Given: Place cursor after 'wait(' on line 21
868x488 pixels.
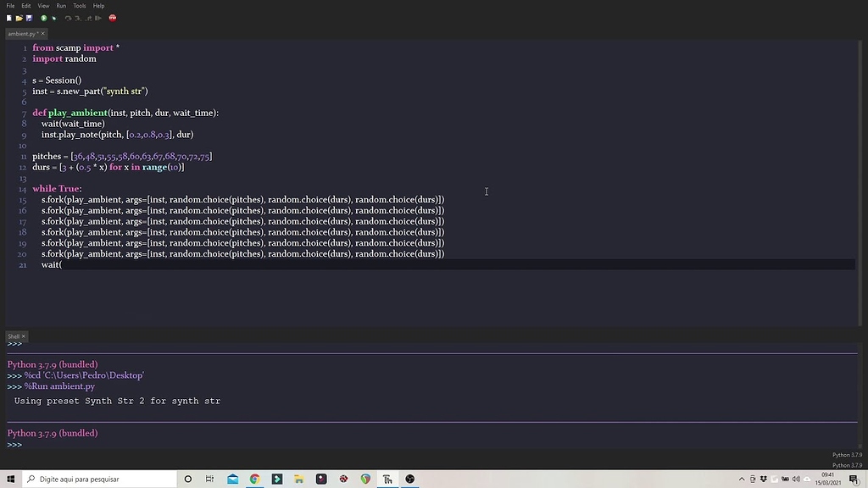Looking at the screenshot, I should pyautogui.click(x=63, y=264).
